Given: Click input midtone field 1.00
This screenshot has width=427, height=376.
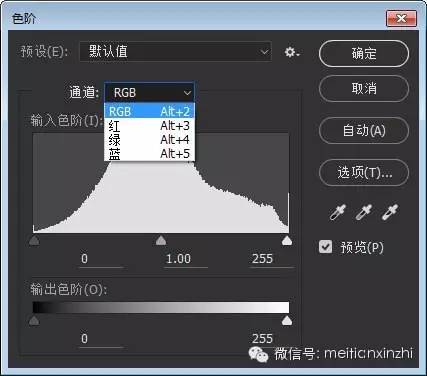Looking at the screenshot, I should tap(186, 259).
